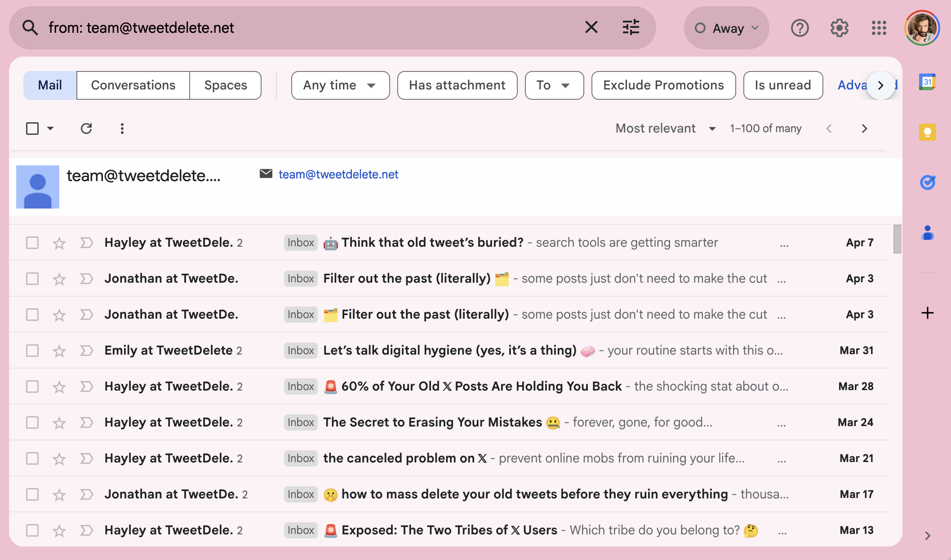The image size is (951, 560).
Task: Go to the next results page
Action: pyautogui.click(x=864, y=129)
